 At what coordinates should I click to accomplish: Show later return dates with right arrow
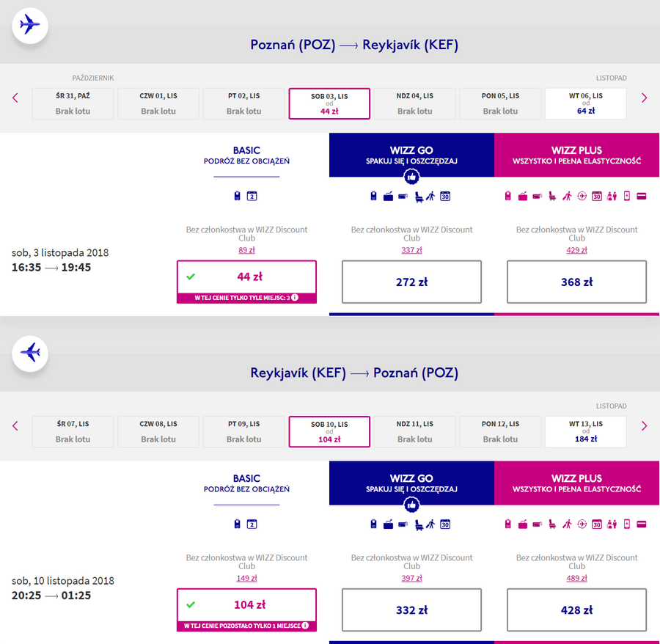point(644,426)
